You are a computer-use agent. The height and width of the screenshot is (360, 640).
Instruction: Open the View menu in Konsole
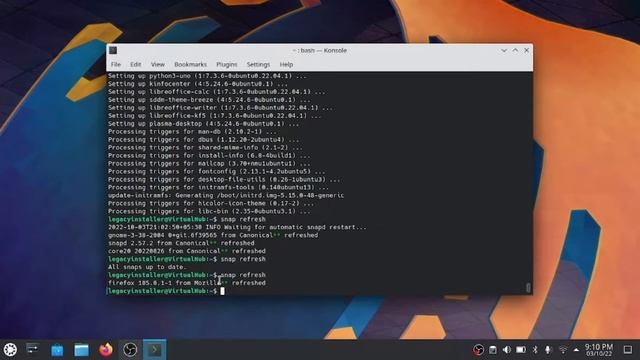[x=158, y=64]
